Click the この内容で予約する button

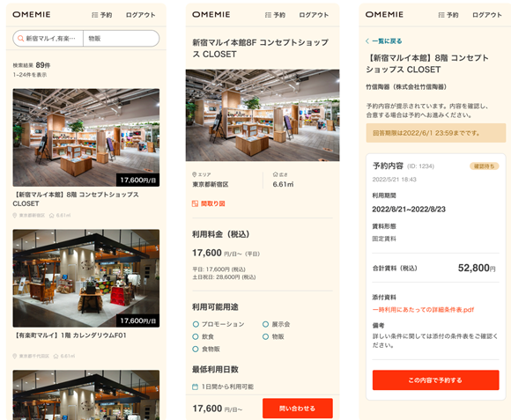436,380
